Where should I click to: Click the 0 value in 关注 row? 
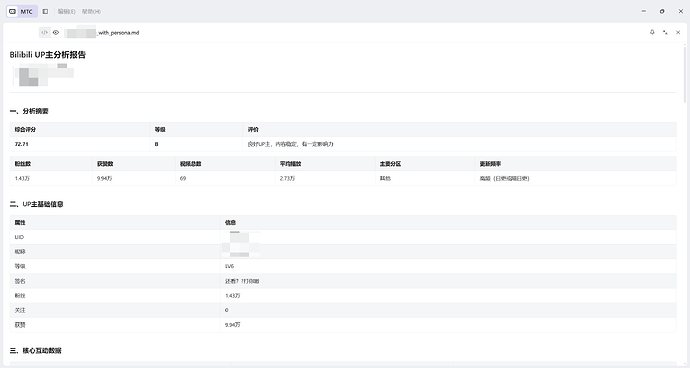(x=227, y=310)
